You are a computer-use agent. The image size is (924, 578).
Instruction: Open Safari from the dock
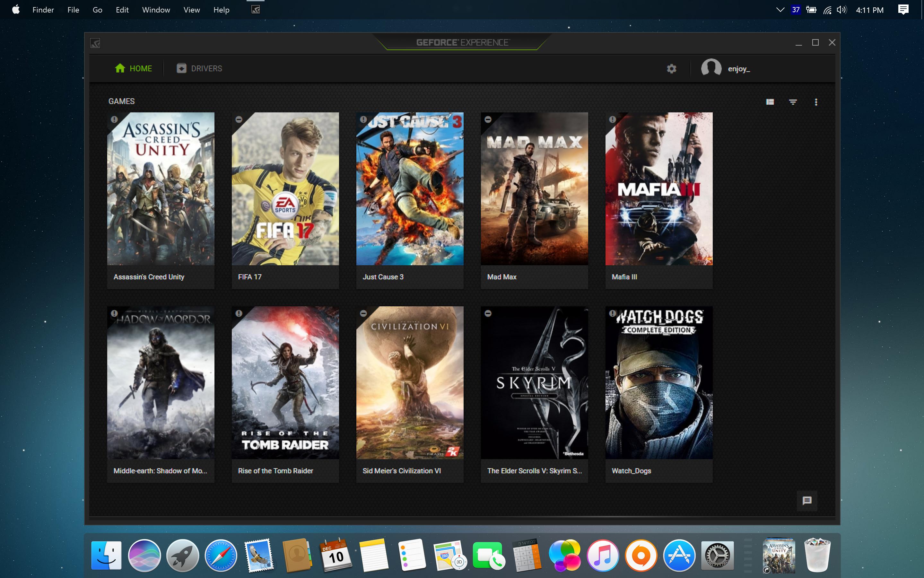(x=221, y=556)
